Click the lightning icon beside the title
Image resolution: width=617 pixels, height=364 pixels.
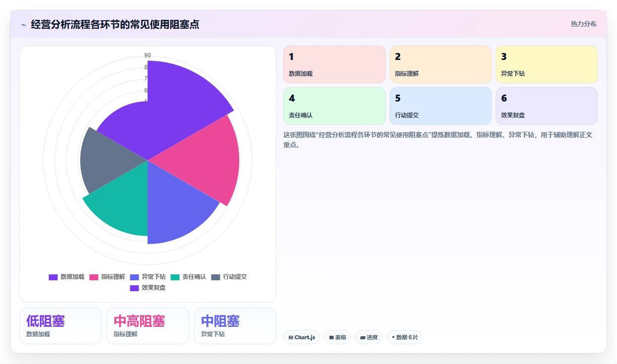[x=23, y=25]
